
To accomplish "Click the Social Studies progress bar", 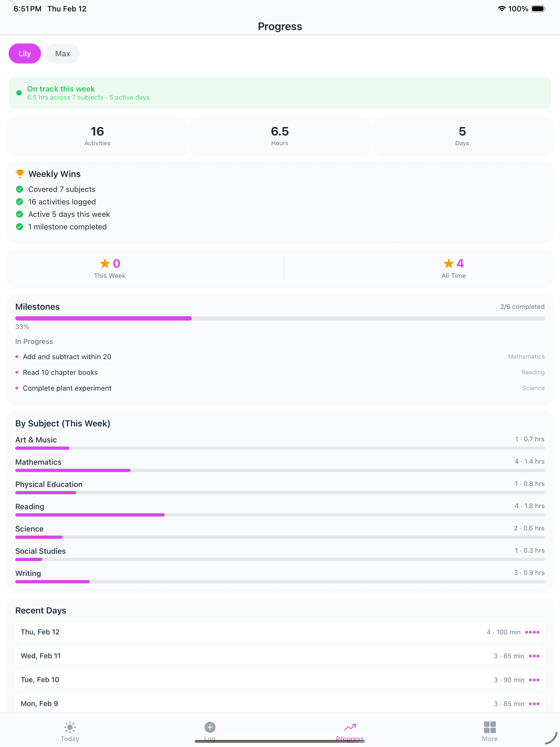I will coord(280,560).
